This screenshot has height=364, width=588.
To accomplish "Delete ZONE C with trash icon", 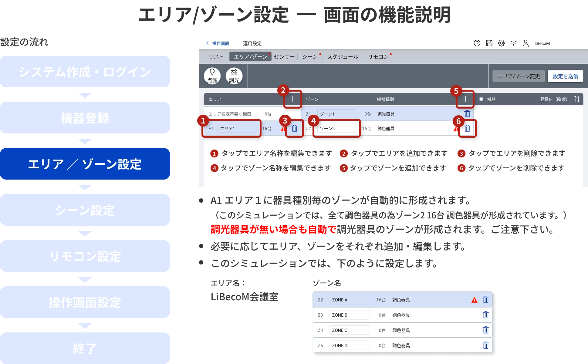I will [485, 330].
